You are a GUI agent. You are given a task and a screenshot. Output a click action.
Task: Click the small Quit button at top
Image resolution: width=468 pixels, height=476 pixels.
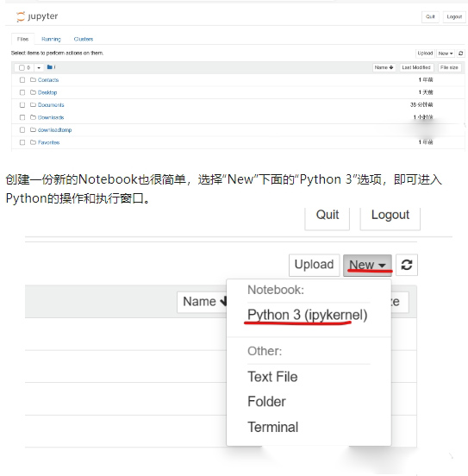(430, 16)
